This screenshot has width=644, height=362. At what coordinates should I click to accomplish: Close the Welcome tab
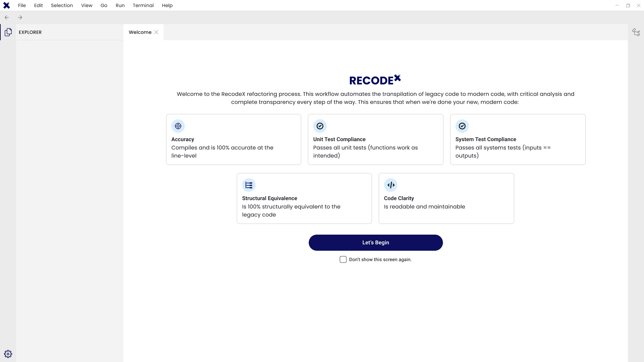[156, 32]
